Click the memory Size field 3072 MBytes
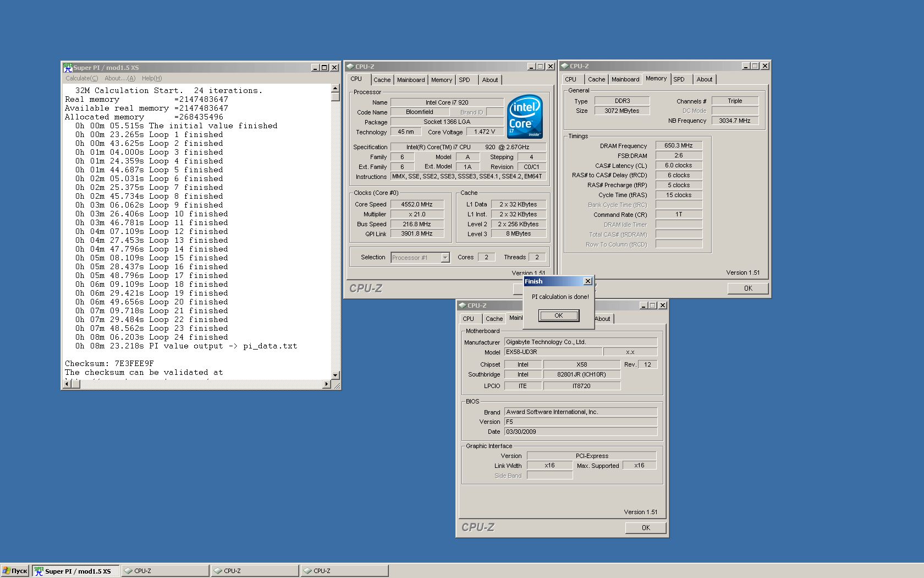 tap(622, 111)
